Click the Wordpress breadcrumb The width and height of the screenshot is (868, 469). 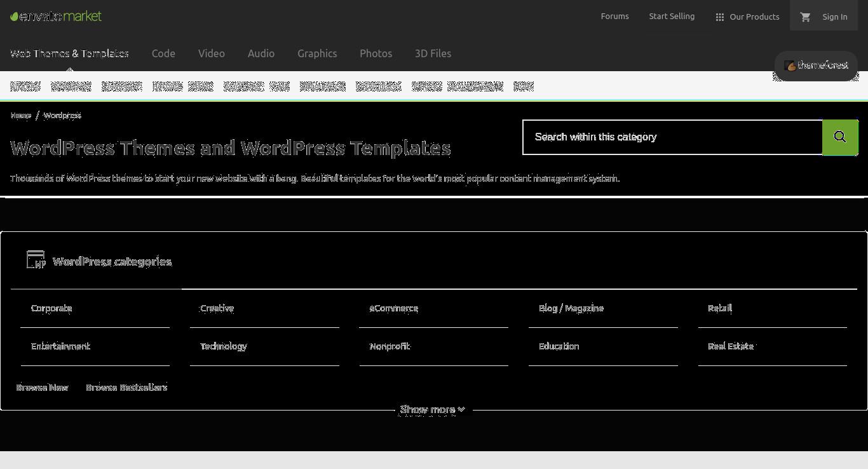click(x=62, y=116)
